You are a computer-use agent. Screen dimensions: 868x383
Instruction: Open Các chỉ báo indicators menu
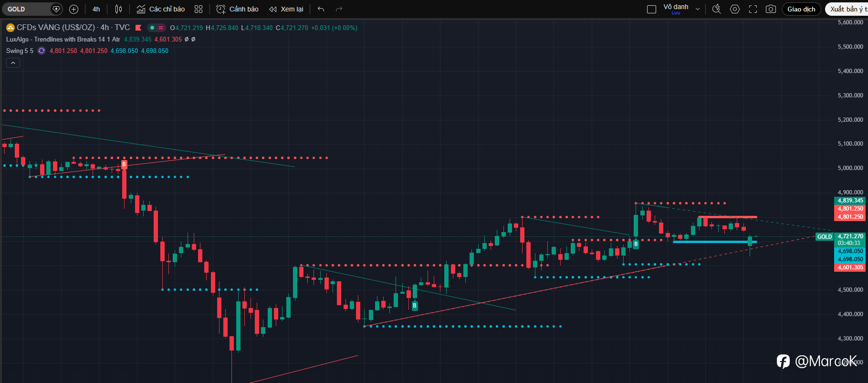161,9
